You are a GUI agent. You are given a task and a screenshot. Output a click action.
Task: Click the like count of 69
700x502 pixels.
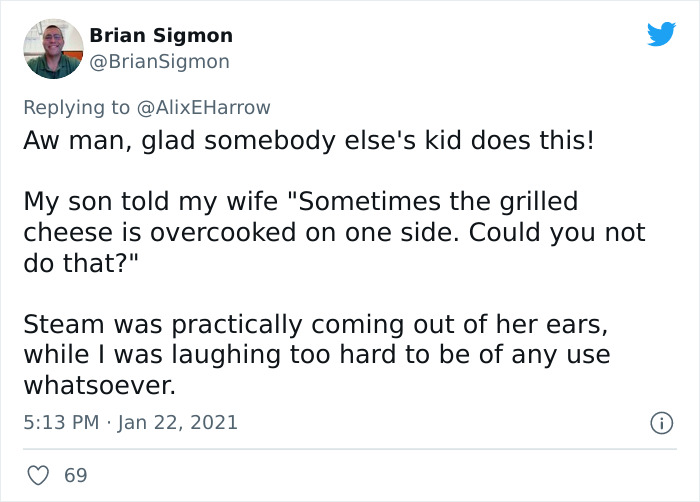[76, 475]
